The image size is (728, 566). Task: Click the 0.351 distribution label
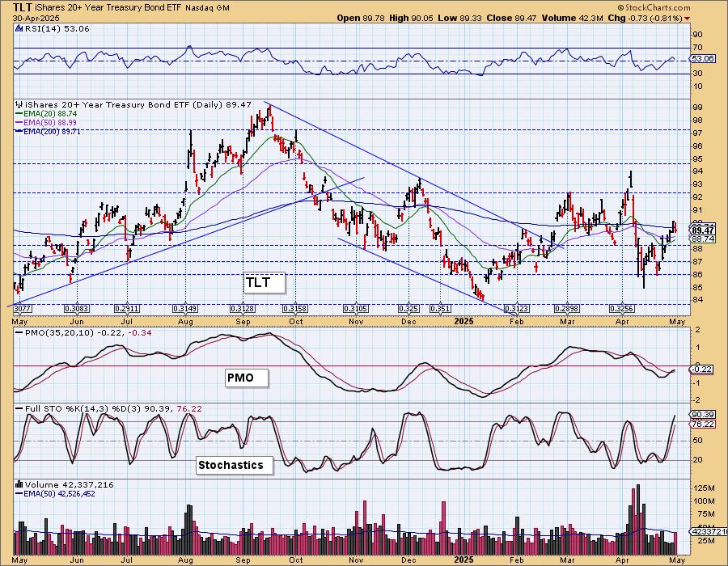[440, 309]
